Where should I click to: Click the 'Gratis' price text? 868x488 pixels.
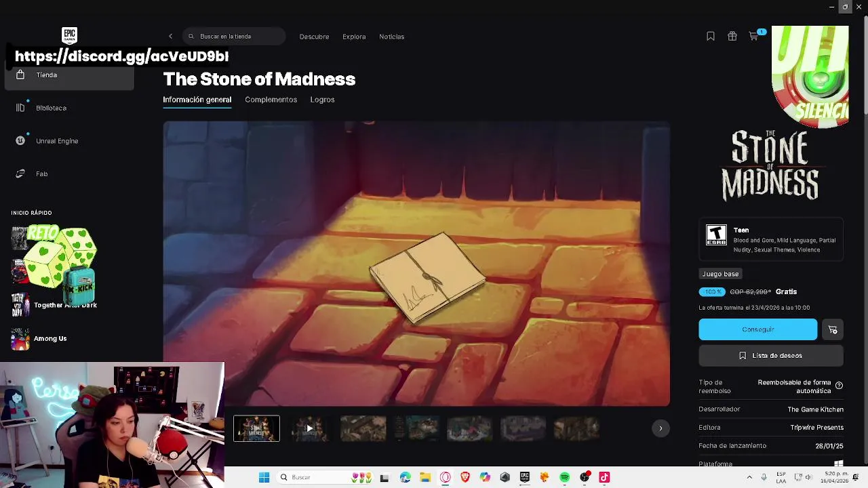click(786, 292)
